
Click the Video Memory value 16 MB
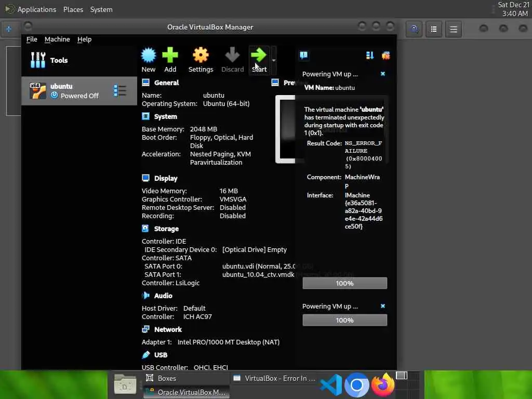(x=229, y=191)
